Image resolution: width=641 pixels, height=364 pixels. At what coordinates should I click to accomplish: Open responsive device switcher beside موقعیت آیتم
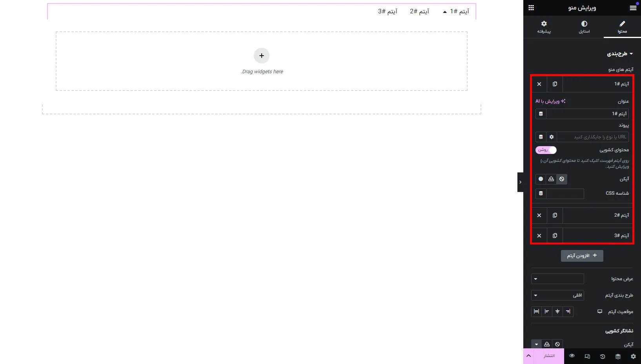pyautogui.click(x=599, y=311)
